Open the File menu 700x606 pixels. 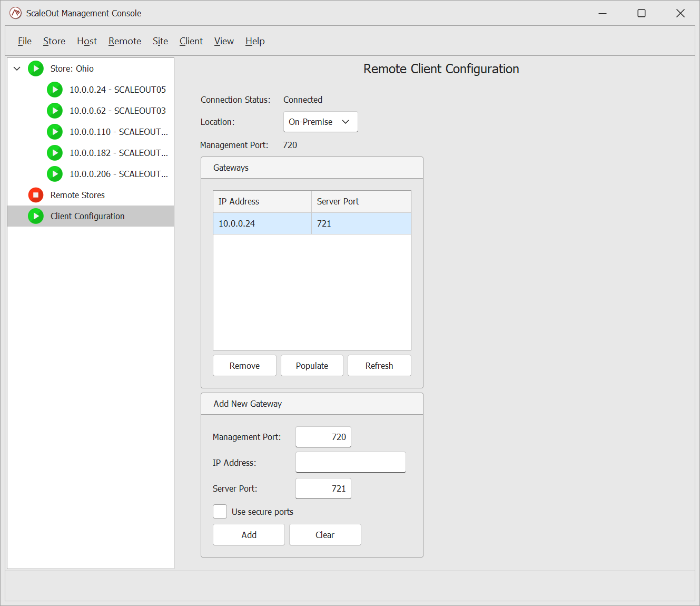point(25,41)
